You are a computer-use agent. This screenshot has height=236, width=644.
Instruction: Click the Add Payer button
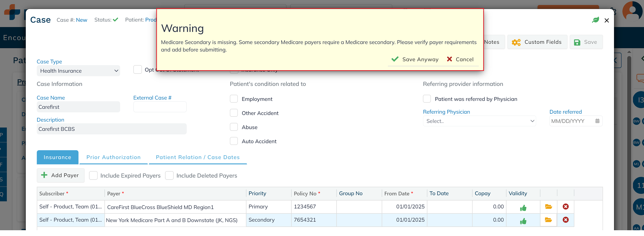[60, 175]
